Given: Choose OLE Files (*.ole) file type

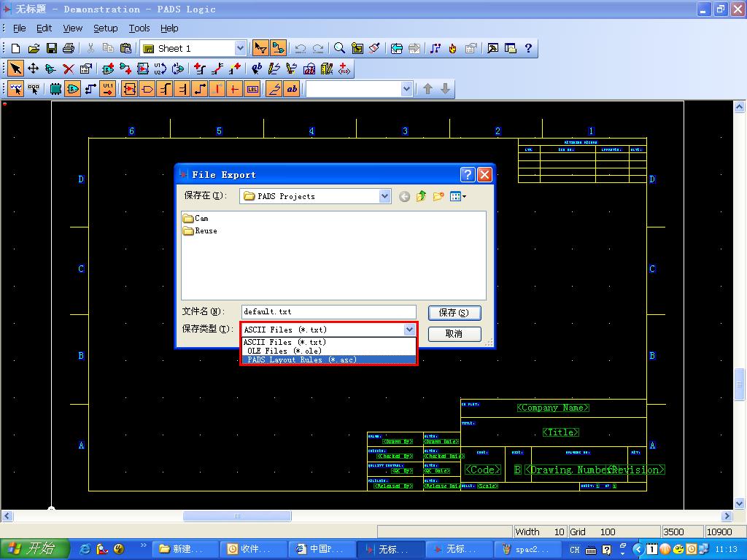Looking at the screenshot, I should [x=285, y=351].
